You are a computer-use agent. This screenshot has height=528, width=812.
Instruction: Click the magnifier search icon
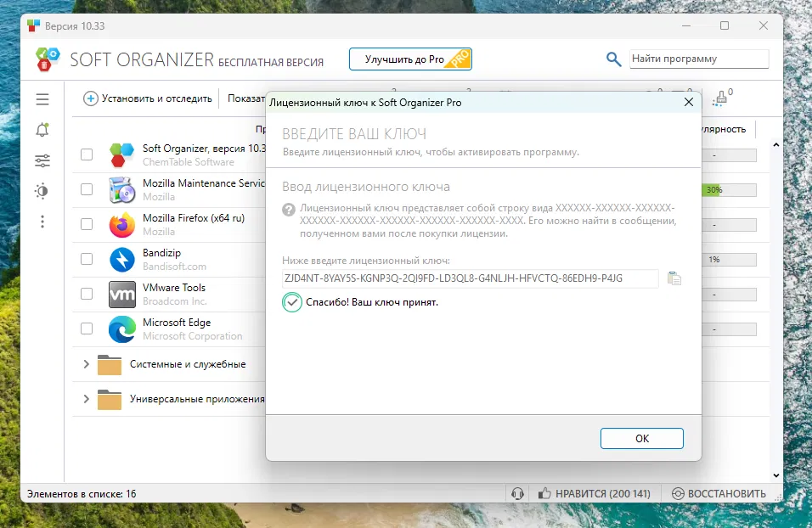coord(613,59)
